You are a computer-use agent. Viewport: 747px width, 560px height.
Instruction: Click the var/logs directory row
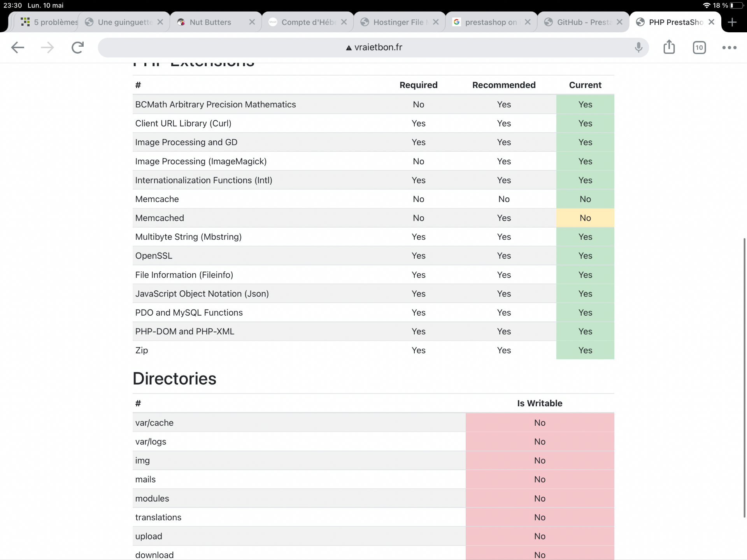click(x=373, y=441)
